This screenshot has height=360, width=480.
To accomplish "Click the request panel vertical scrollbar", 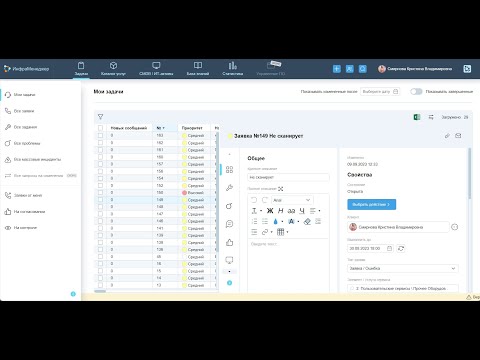I will point(470,173).
